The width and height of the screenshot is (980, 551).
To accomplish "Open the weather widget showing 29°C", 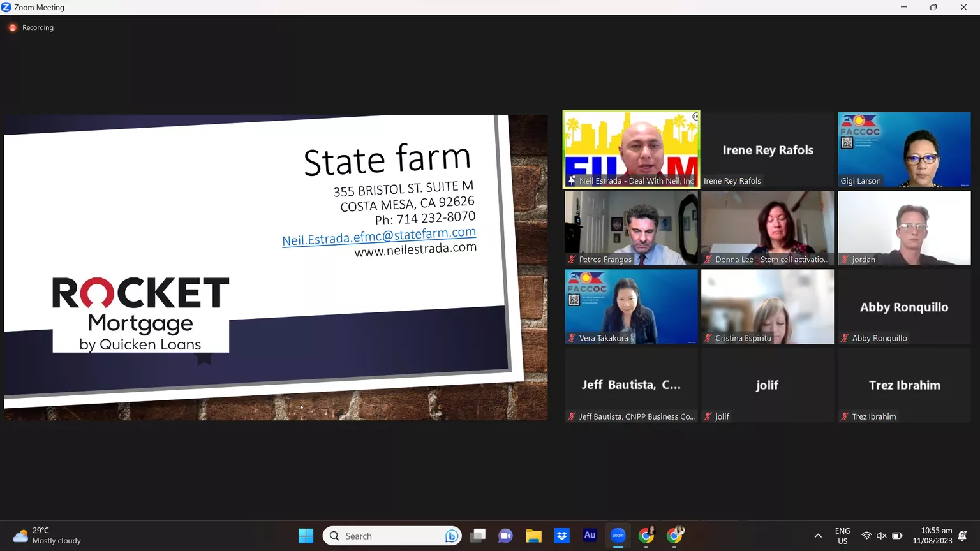I will (x=47, y=536).
